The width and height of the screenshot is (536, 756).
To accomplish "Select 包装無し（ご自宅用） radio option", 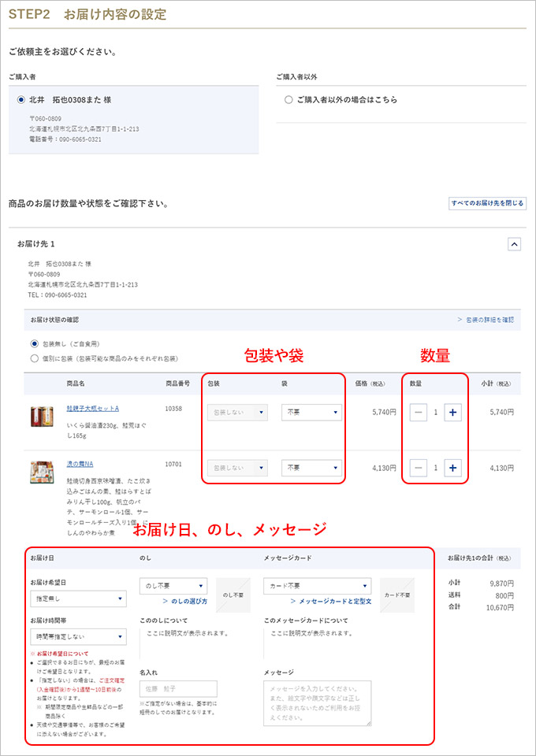I will [x=35, y=344].
